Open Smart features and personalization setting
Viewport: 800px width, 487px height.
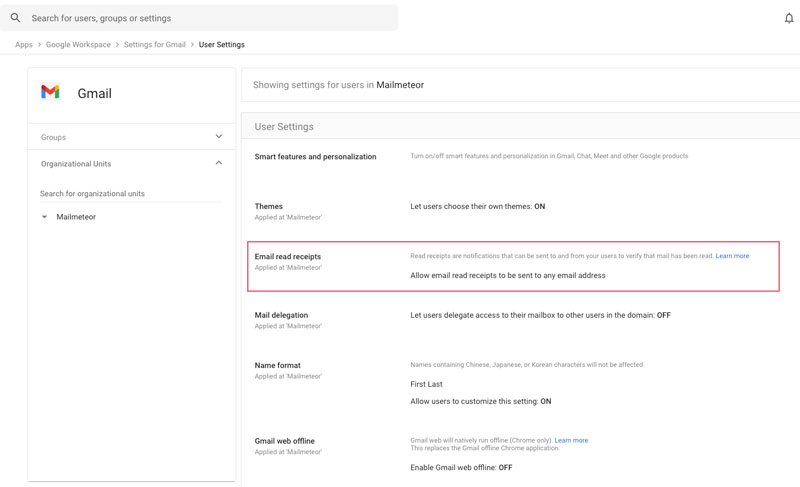315,157
